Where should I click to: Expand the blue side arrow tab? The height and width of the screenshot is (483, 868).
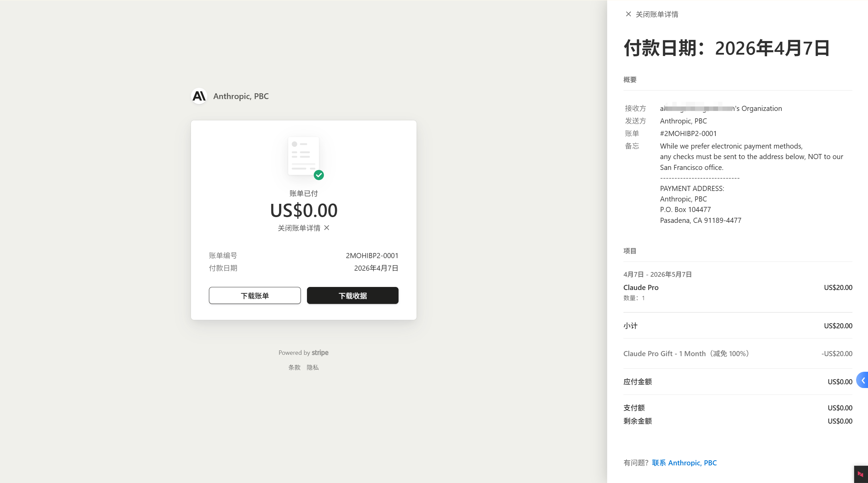(863, 380)
